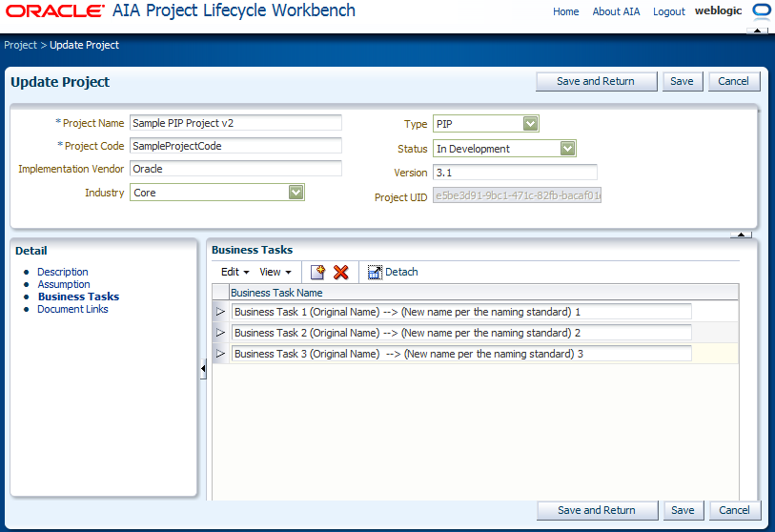Image resolution: width=775 pixels, height=532 pixels.
Task: Collapse the header panel with the top arrow
Action: (757, 31)
